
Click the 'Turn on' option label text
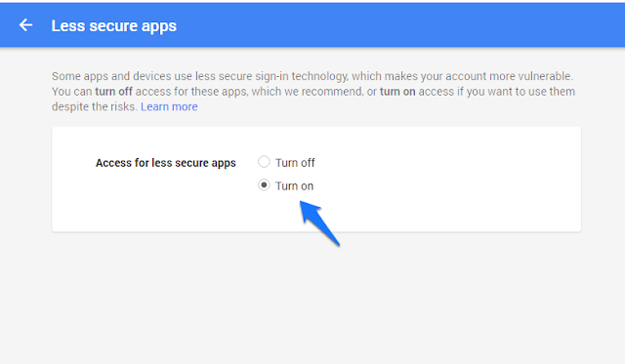295,186
